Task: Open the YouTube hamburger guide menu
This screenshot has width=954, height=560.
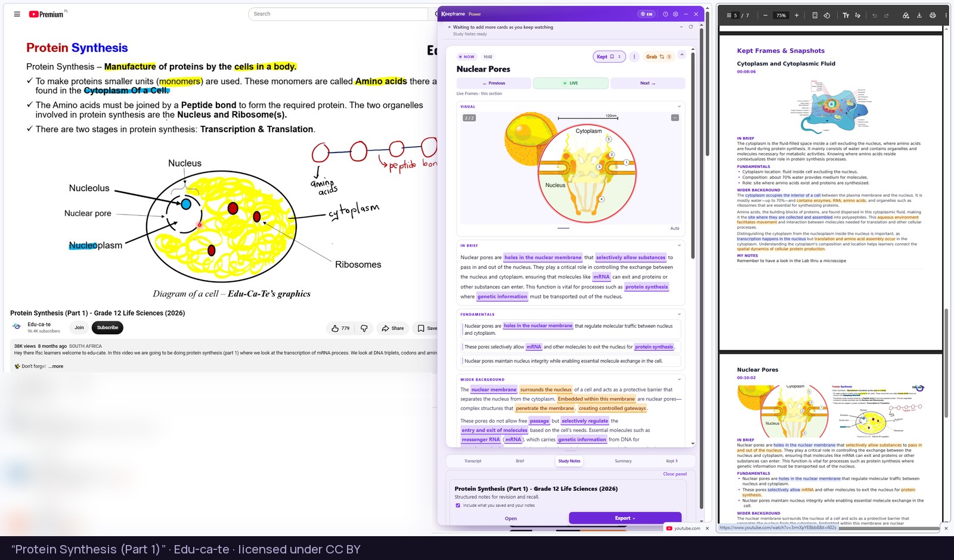Action: coord(17,14)
